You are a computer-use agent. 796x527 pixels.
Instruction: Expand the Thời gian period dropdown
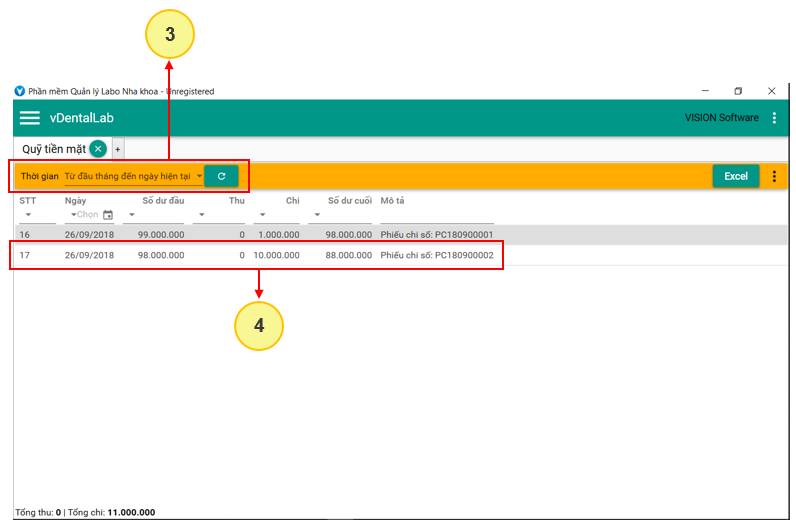[x=132, y=176]
